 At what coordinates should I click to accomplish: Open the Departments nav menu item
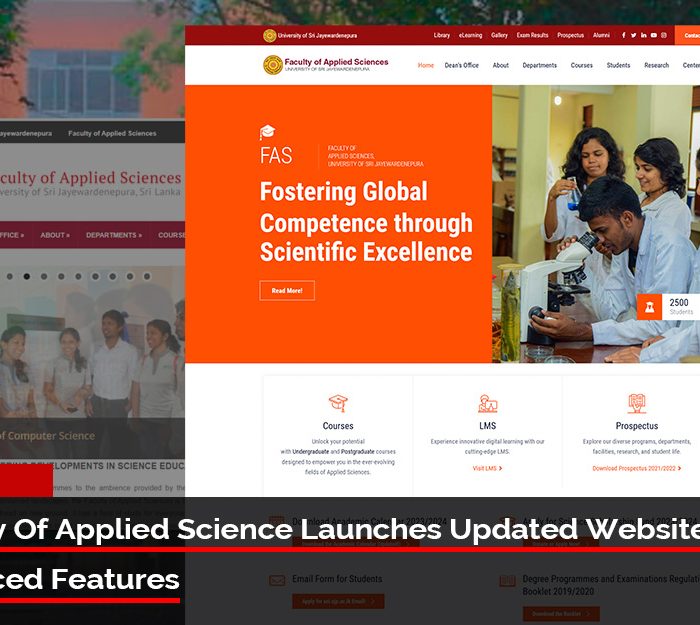pos(539,65)
